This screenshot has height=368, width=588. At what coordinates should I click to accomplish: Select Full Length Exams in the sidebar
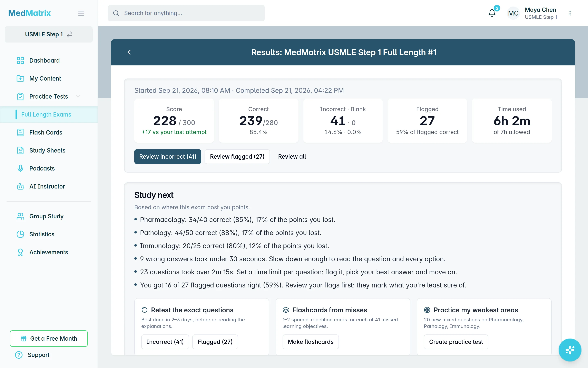click(49, 114)
